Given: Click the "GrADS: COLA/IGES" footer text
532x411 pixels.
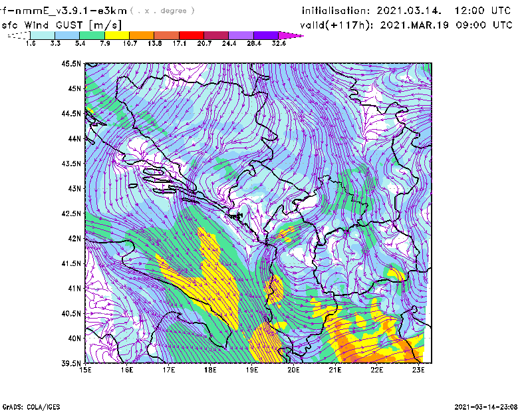Looking at the screenshot, I should pos(31,407).
